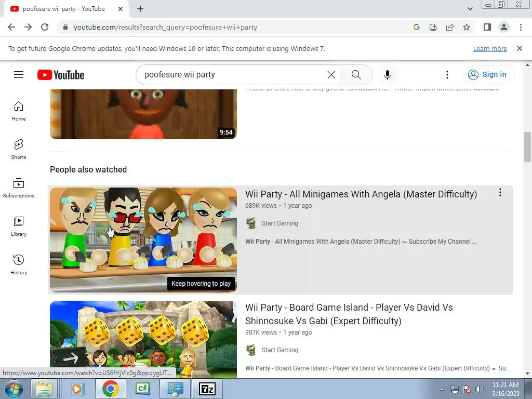Click the page vertical scrollbar thumb
This screenshot has width=532, height=399.
527,147
